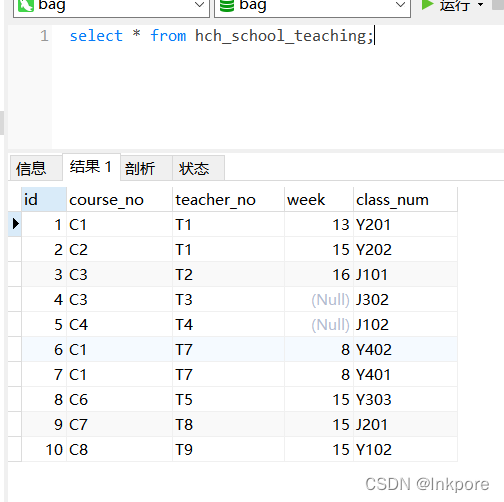Select cell Y401 in class_num column
The height and width of the screenshot is (502, 504).
[405, 374]
